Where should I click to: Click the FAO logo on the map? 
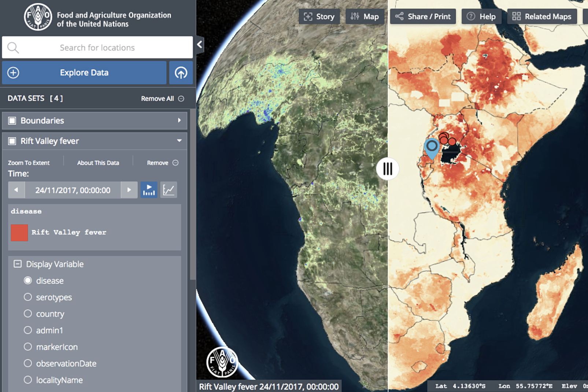(x=222, y=362)
